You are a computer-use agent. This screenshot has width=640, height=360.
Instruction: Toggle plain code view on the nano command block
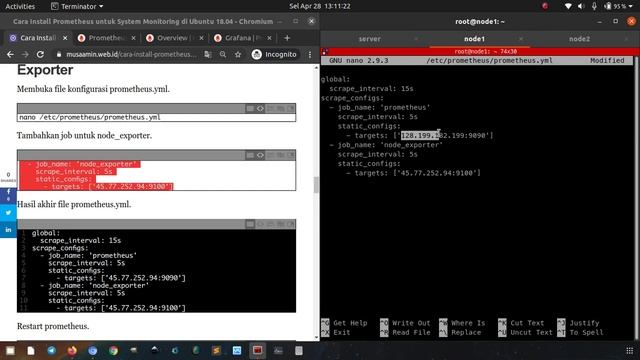click(x=260, y=109)
